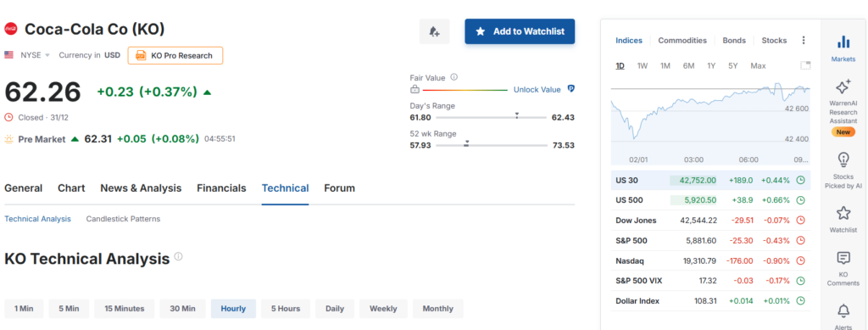Image resolution: width=868 pixels, height=330 pixels.
Task: Switch to the Chart tab
Action: tap(71, 188)
